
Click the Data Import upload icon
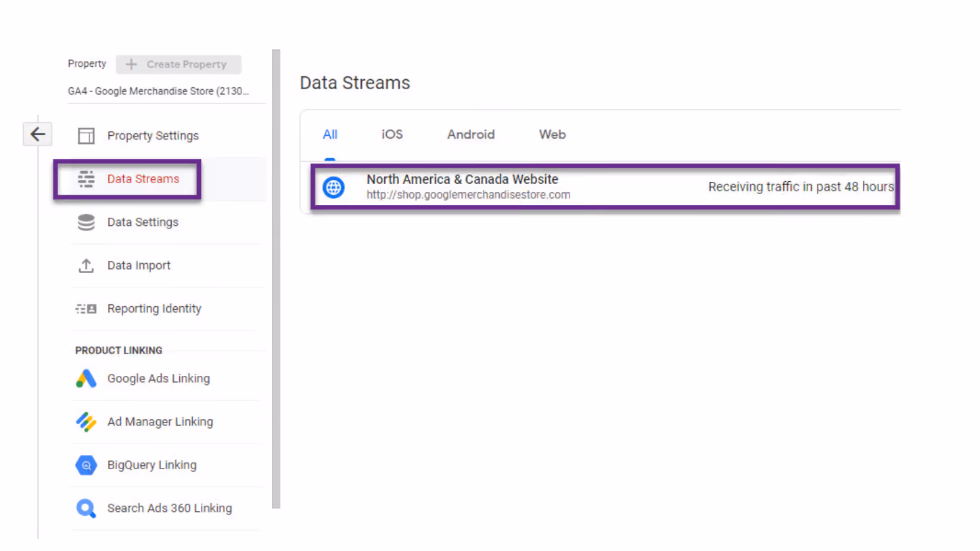[x=86, y=266]
